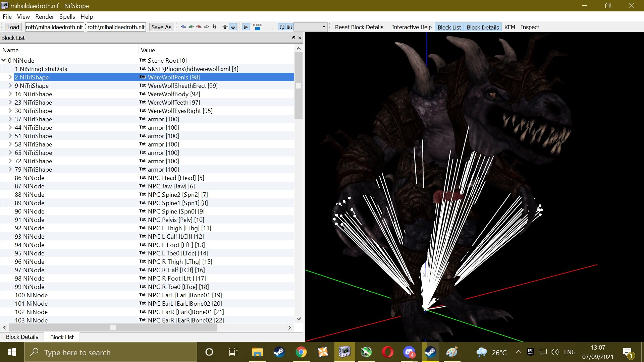This screenshot has height=362, width=644.
Task: Click the Cortana circle icon
Action: click(x=209, y=352)
